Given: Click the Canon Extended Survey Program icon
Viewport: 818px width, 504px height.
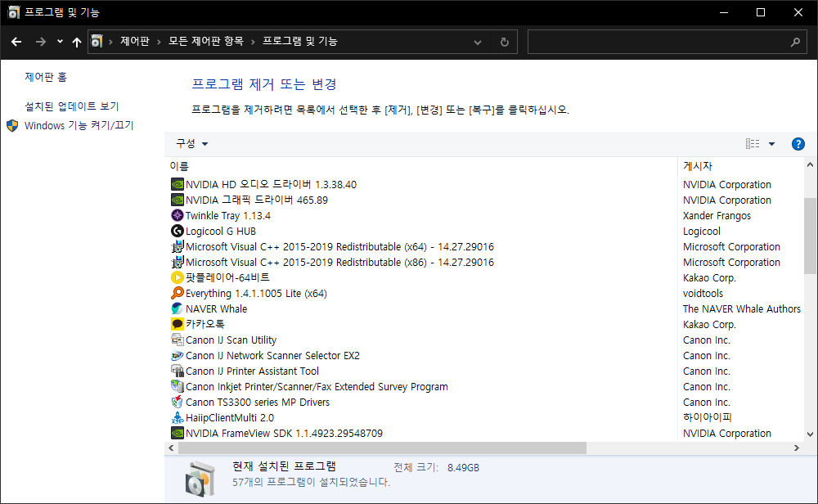Looking at the screenshot, I should (x=178, y=387).
